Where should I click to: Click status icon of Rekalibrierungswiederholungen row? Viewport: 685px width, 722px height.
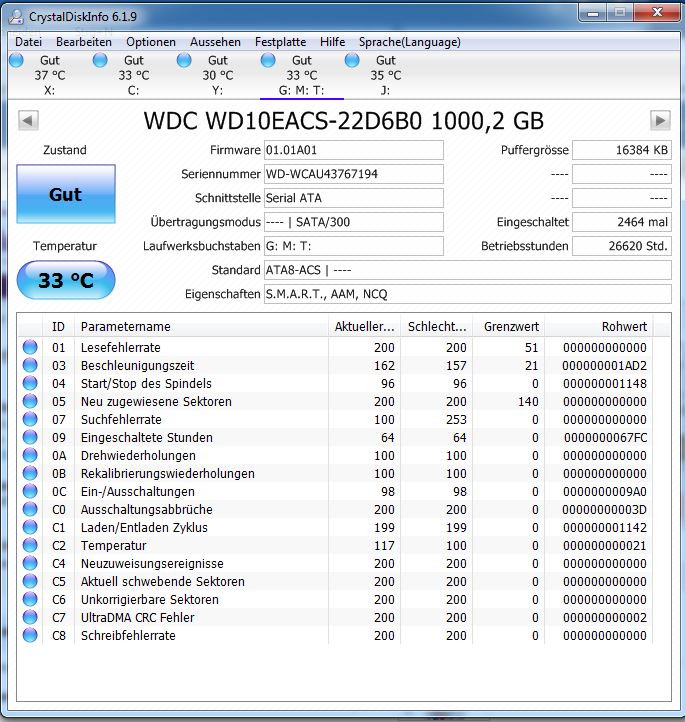[x=30, y=473]
